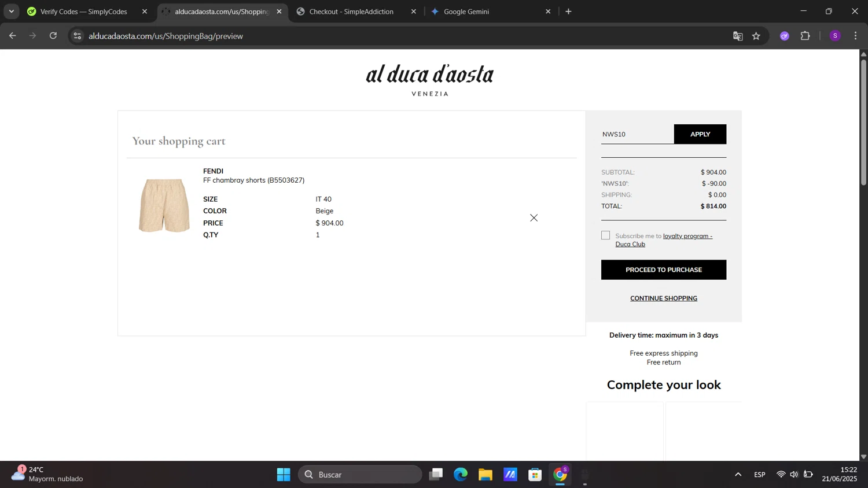Screen dimensions: 868x488
Task: Open the Chrome profile avatar S
Action: tap(835, 36)
